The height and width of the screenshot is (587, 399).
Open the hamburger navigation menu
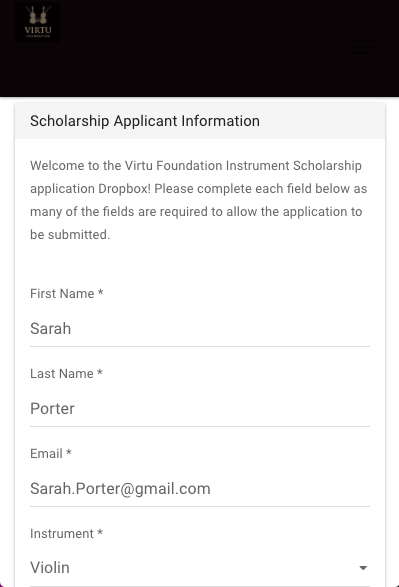pos(362,47)
